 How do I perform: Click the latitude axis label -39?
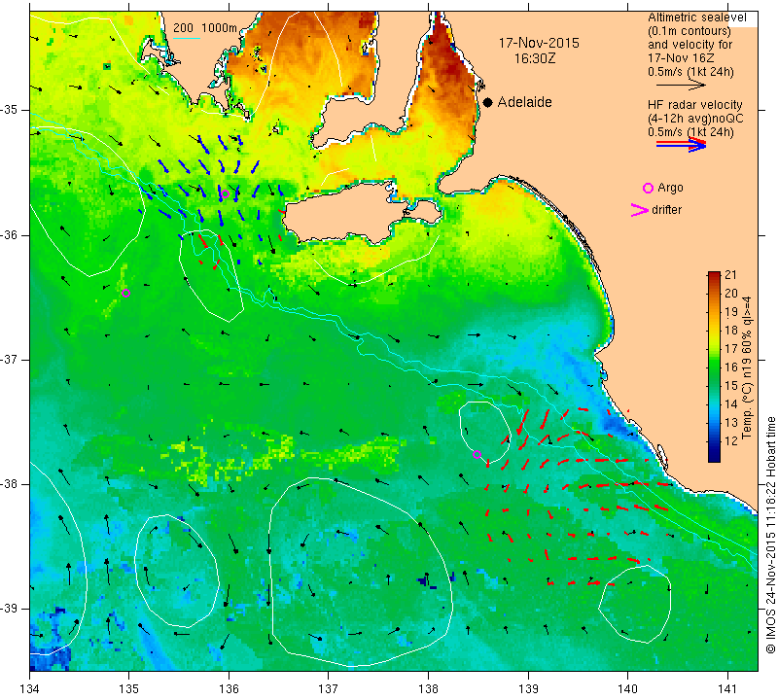[10, 609]
